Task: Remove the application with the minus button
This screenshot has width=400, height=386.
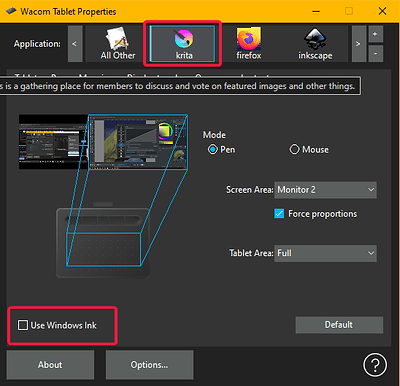Action: 375,53
